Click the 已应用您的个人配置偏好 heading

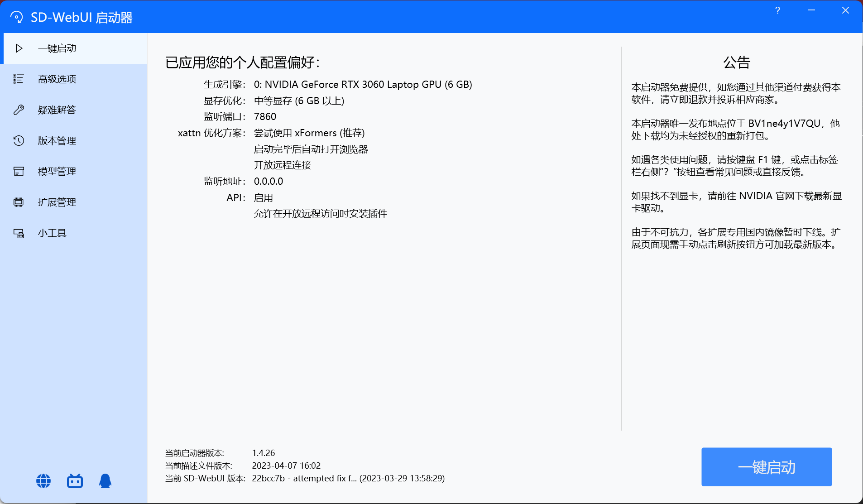click(x=243, y=62)
